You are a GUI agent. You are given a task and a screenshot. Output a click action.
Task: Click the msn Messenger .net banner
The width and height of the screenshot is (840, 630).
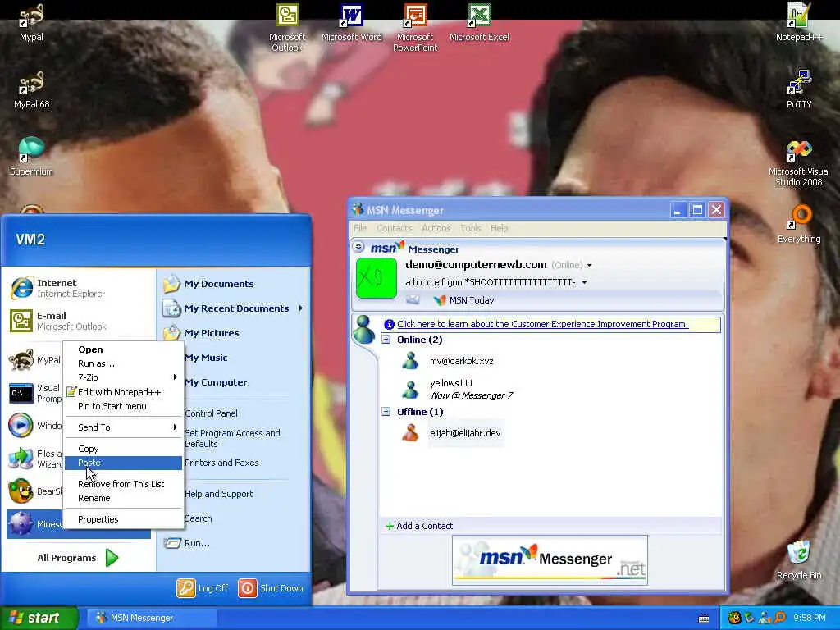(x=550, y=559)
